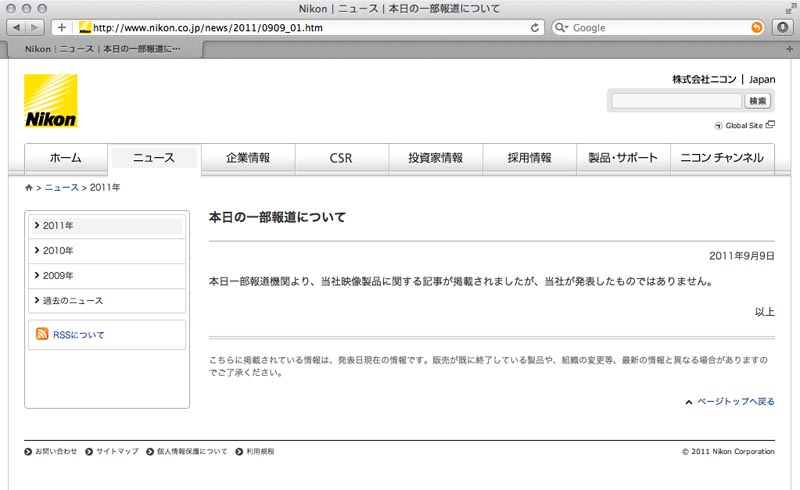Click the Nikon site search input field
Screen dimensions: 800x490
click(676, 101)
